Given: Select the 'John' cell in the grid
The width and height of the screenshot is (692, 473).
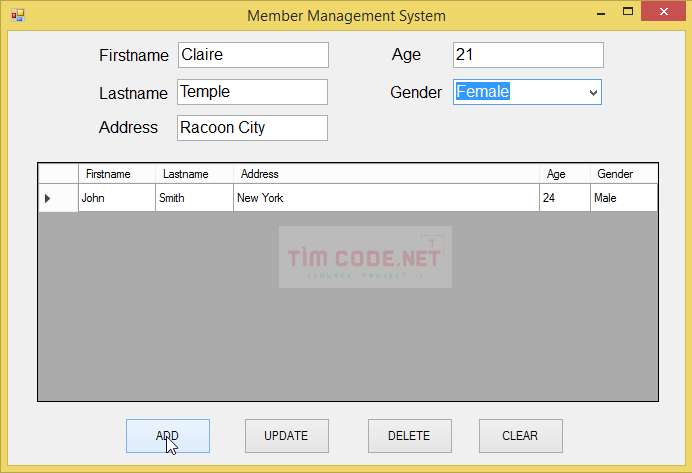Looking at the screenshot, I should (x=117, y=198).
